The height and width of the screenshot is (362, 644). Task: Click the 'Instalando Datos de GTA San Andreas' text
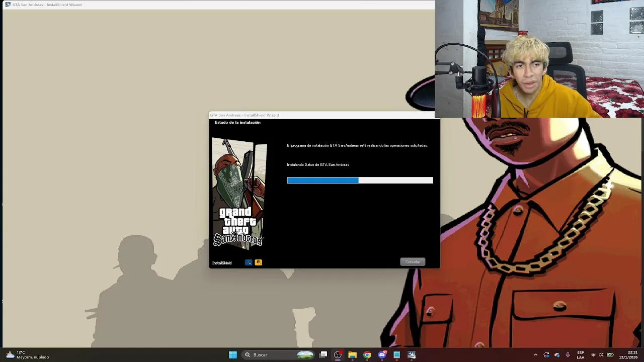coord(318,164)
